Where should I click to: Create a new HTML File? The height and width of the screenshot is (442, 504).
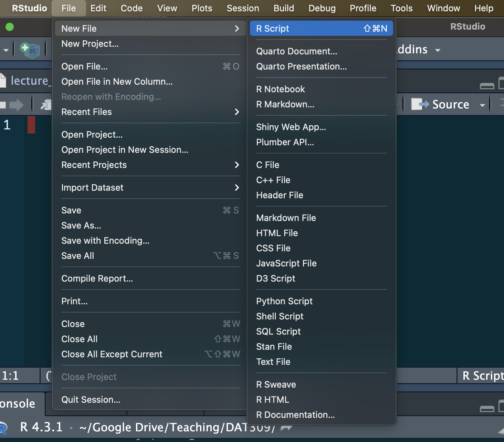(x=322, y=233)
